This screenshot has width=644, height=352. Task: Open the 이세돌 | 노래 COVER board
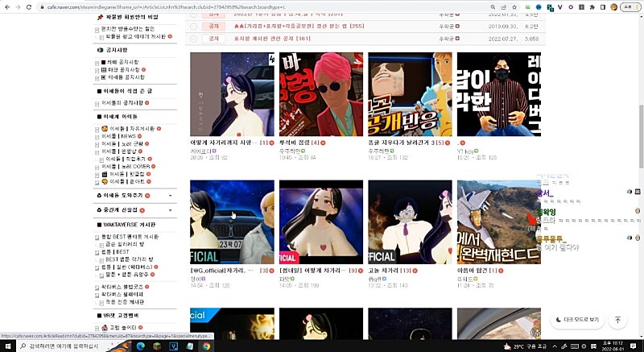pos(126,167)
